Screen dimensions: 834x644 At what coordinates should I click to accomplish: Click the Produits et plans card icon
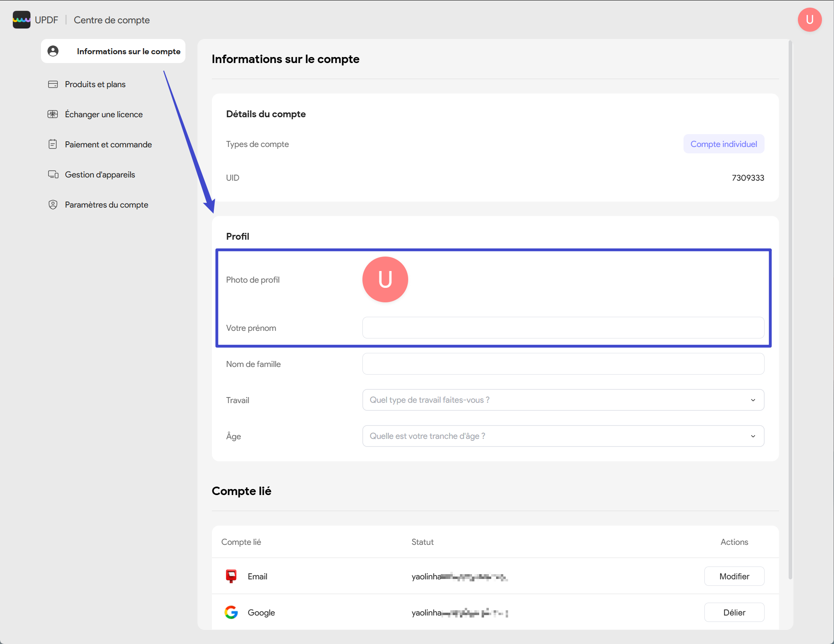53,84
